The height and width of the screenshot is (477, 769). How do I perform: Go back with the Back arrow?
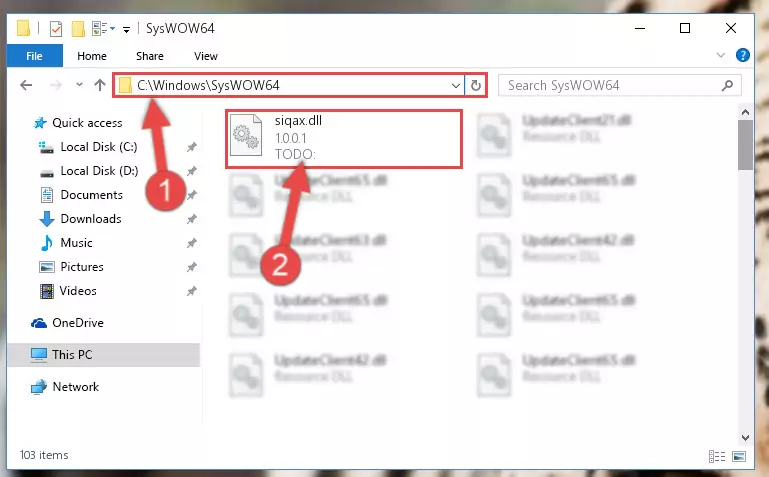(26, 85)
